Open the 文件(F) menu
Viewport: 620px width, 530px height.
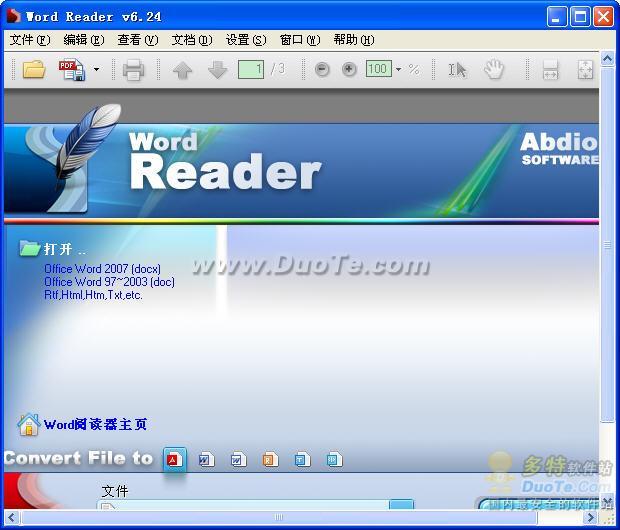pos(30,40)
